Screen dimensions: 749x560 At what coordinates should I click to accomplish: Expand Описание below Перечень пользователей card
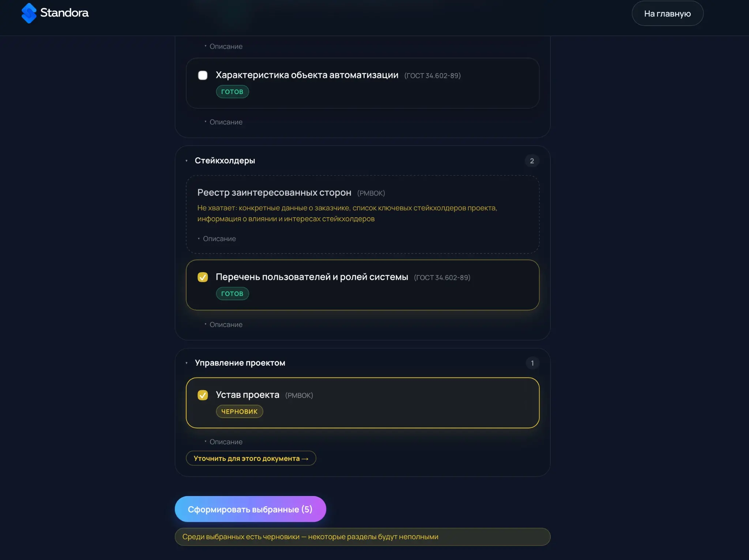point(223,324)
